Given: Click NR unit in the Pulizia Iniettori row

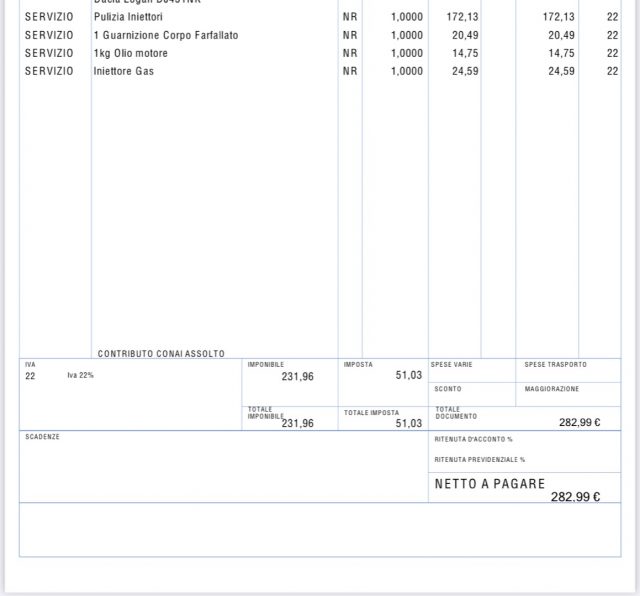Looking at the screenshot, I should tap(350, 17).
